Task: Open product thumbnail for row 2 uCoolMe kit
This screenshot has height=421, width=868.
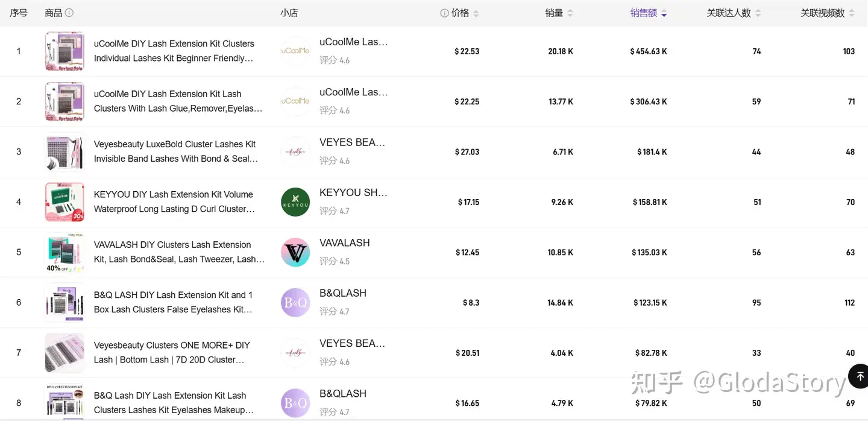Action: pos(64,101)
